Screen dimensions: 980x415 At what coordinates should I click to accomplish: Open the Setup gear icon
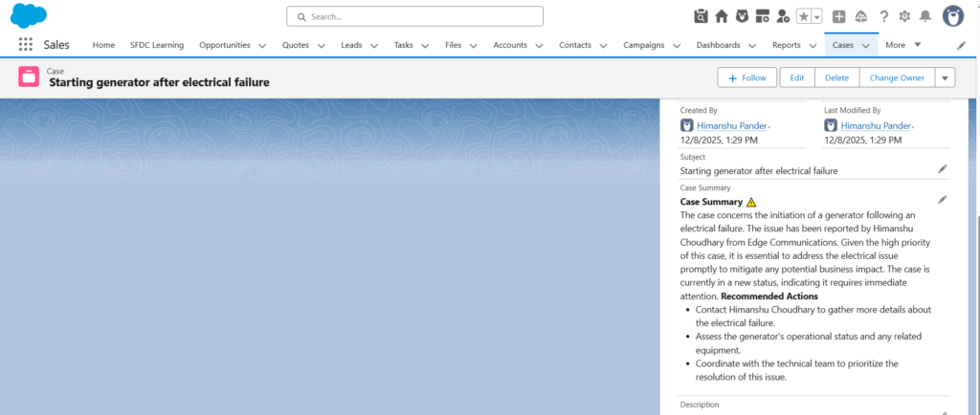(x=904, y=16)
